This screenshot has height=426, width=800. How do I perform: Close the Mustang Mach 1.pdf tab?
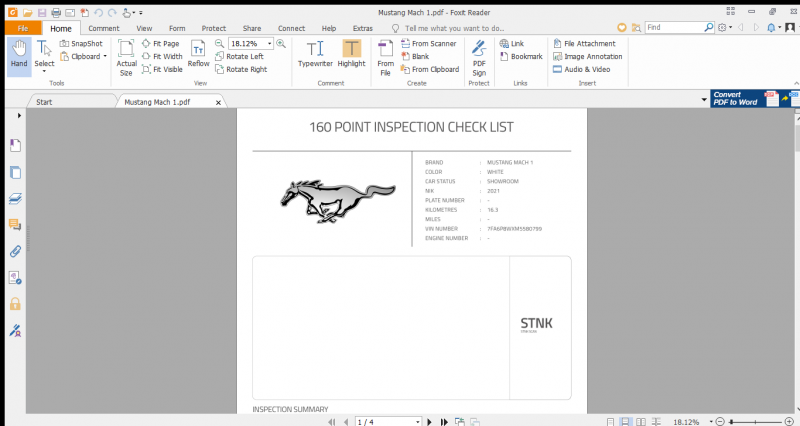click(x=218, y=103)
